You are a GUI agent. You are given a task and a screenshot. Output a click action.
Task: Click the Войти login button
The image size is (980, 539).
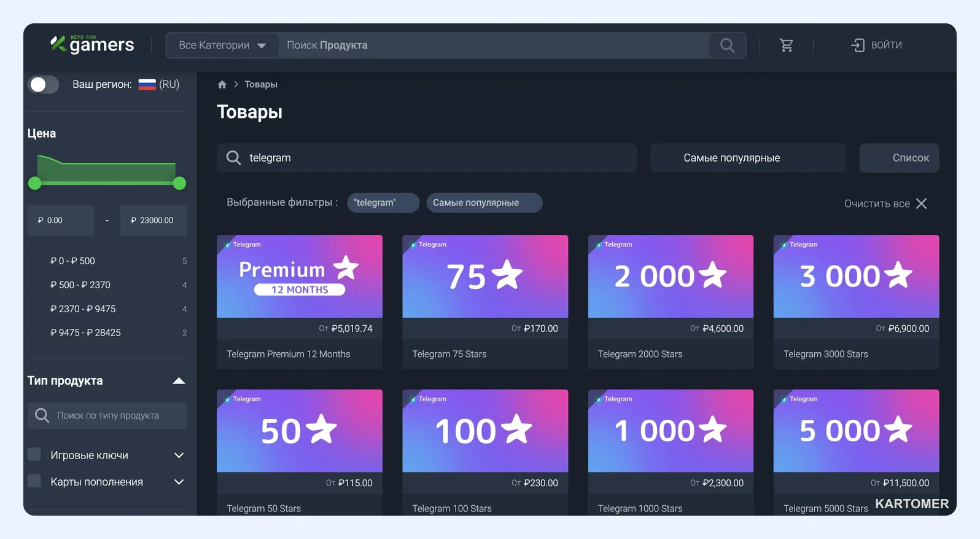click(876, 45)
